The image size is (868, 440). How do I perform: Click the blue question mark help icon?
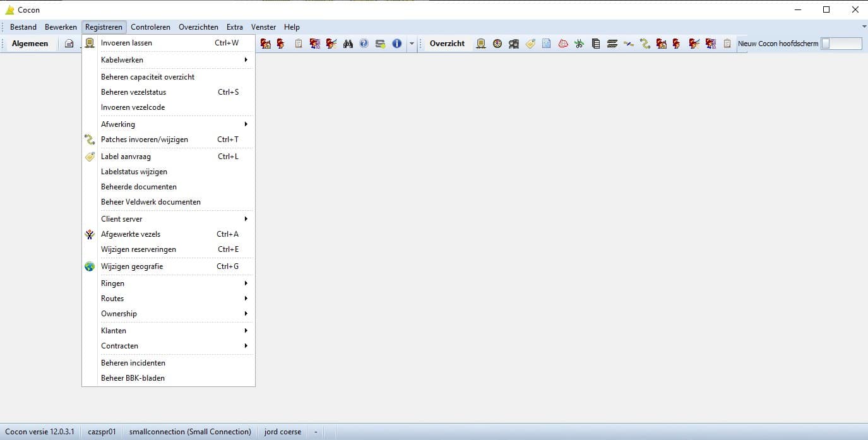click(x=364, y=44)
